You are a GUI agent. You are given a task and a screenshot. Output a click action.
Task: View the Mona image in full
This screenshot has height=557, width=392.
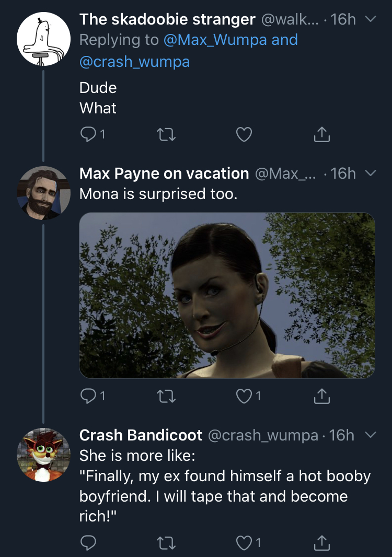coord(227,295)
